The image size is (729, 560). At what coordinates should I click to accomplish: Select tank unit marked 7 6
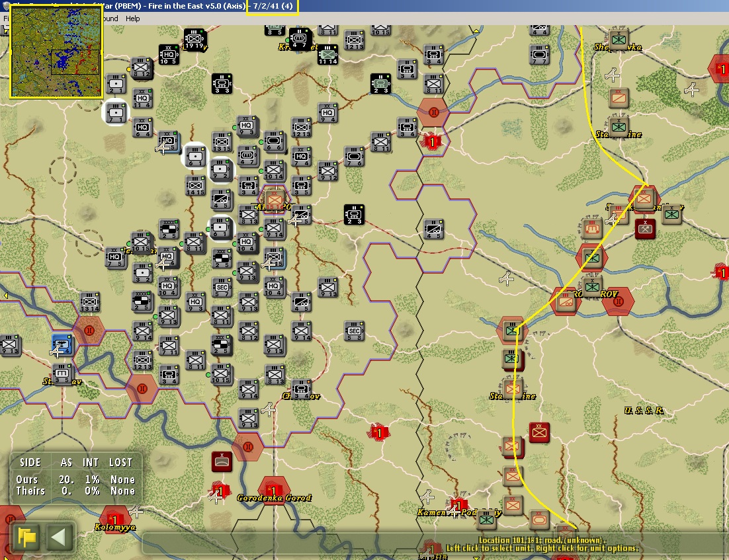tap(355, 157)
